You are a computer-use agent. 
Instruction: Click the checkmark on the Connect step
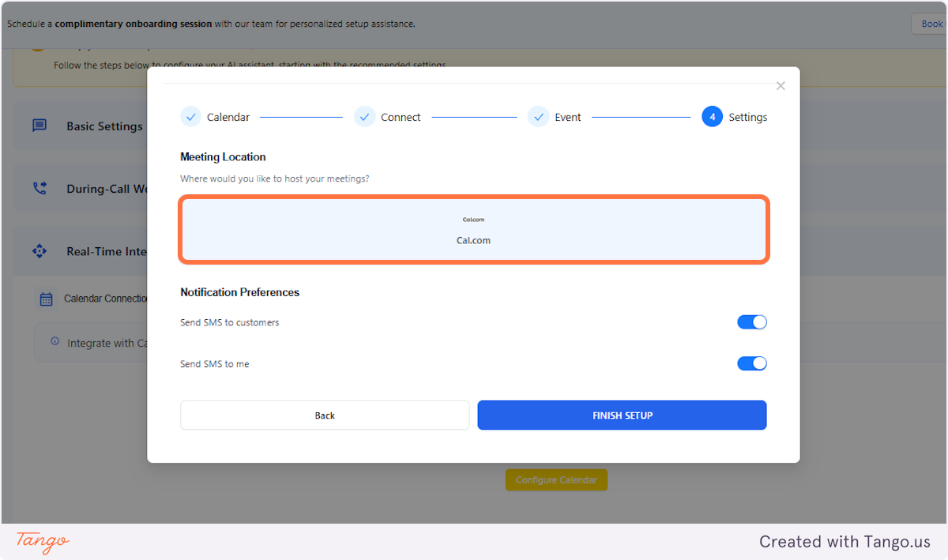(364, 116)
